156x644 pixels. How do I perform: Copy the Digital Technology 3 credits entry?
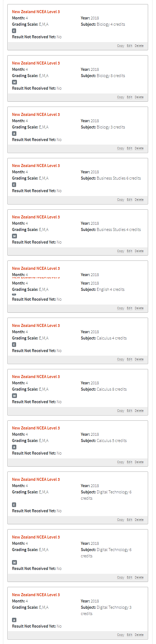coord(121,635)
